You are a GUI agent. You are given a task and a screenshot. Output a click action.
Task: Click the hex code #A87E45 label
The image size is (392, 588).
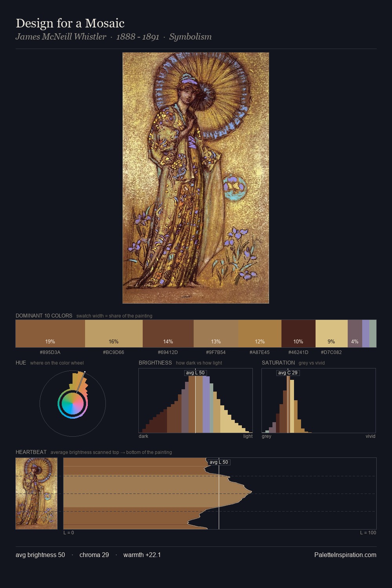click(260, 352)
